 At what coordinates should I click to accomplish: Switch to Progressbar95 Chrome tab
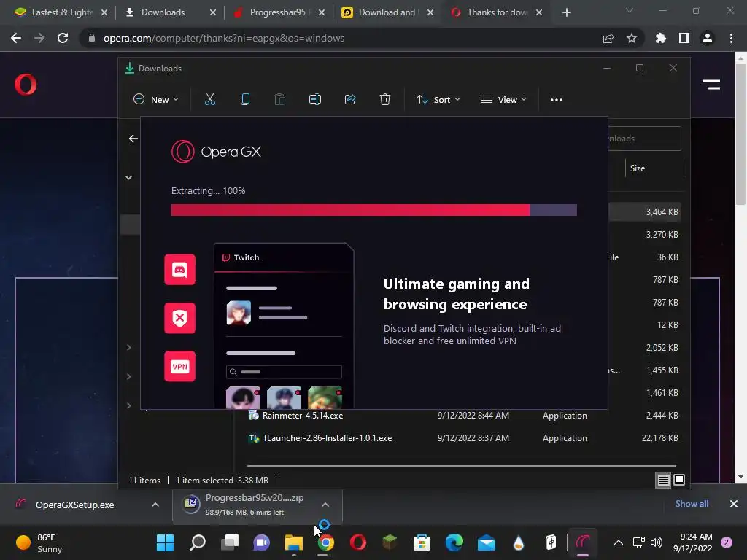point(279,12)
